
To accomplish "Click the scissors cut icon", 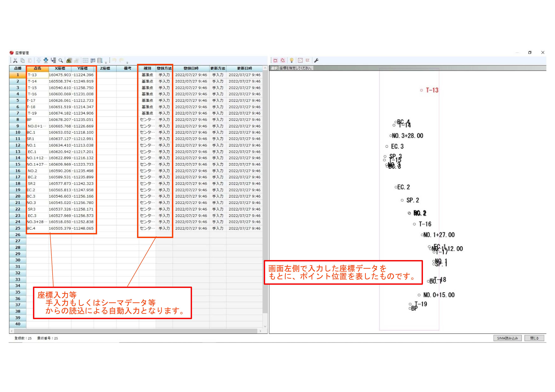I will click(x=15, y=60).
